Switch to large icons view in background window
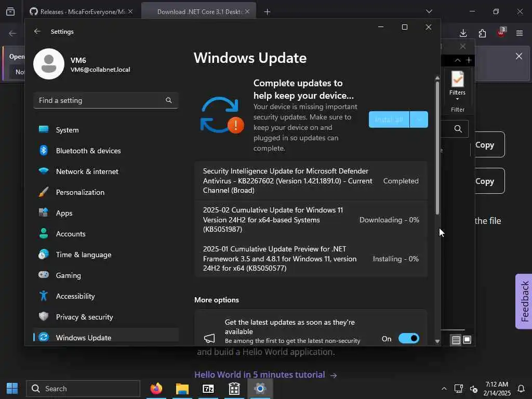 click(x=467, y=340)
